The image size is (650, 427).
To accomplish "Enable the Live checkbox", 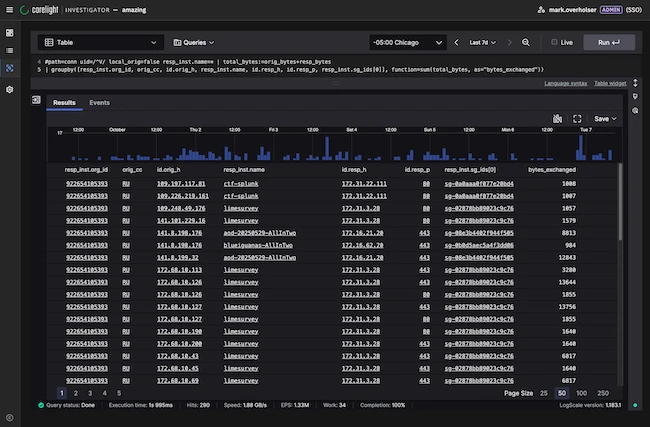I will [556, 43].
